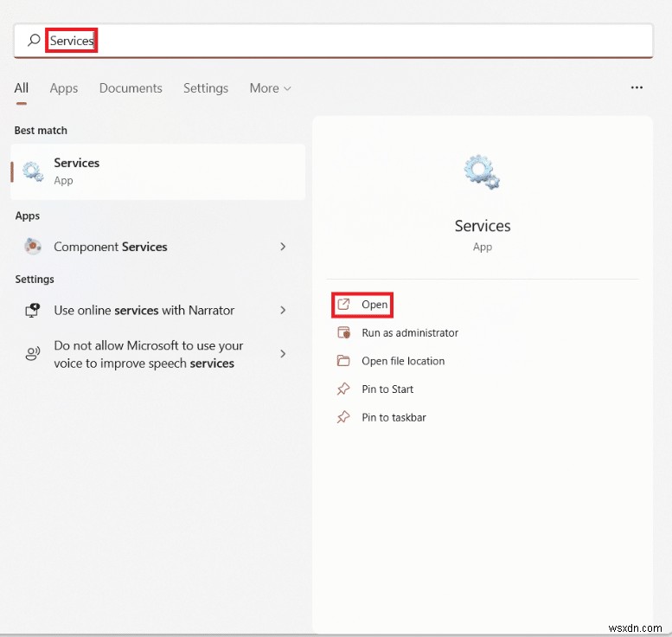Click the Pin to Start pin icon
The width and height of the screenshot is (672, 637).
(343, 389)
